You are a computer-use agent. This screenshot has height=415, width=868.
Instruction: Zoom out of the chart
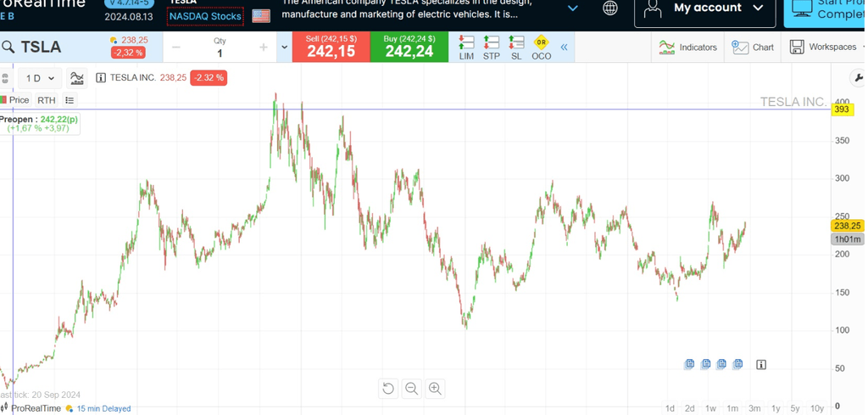411,389
